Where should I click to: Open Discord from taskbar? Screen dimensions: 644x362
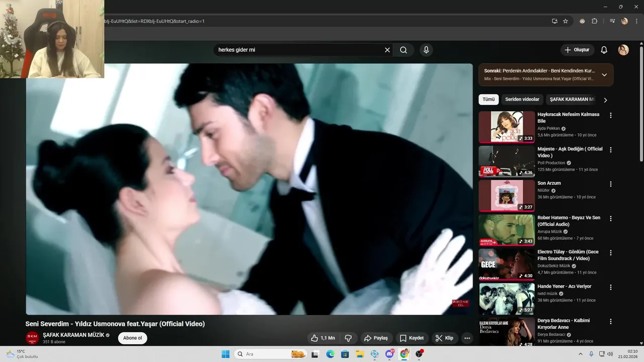tap(389, 354)
